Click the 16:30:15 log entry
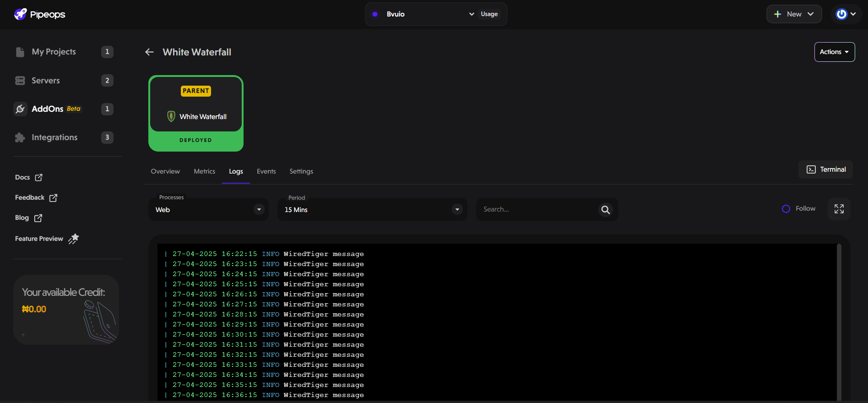 pos(264,334)
